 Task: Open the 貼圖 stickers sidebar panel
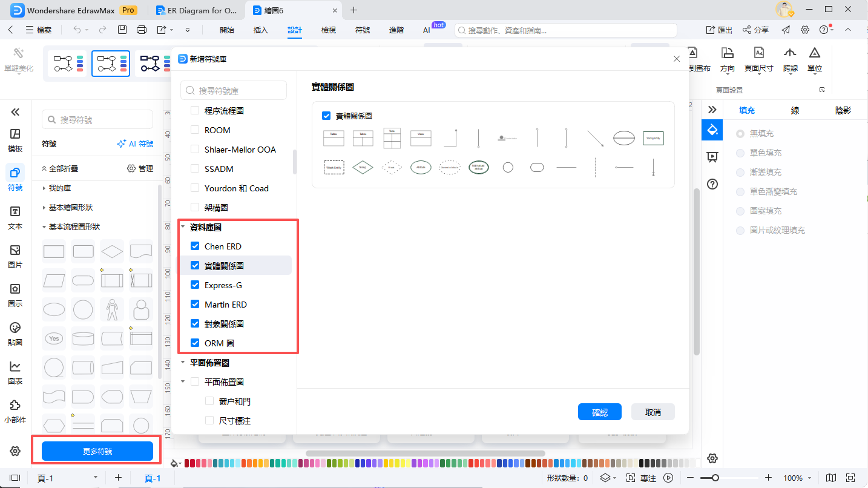pyautogui.click(x=15, y=334)
